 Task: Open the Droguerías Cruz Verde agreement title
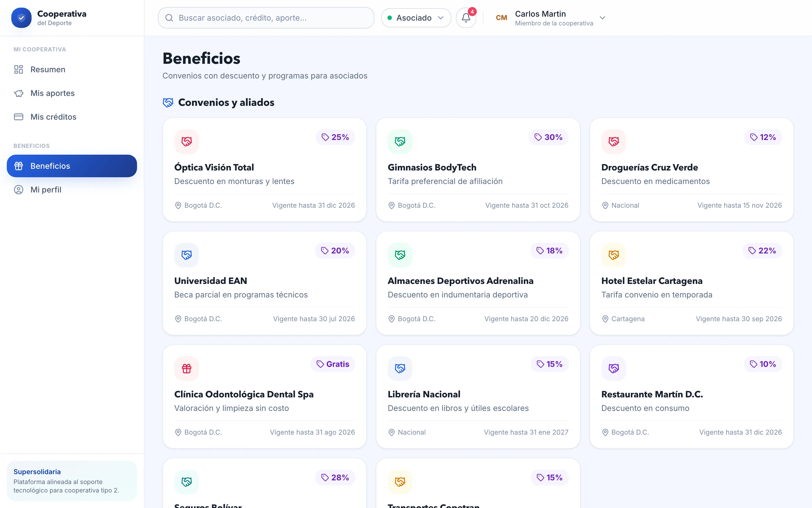coord(650,167)
